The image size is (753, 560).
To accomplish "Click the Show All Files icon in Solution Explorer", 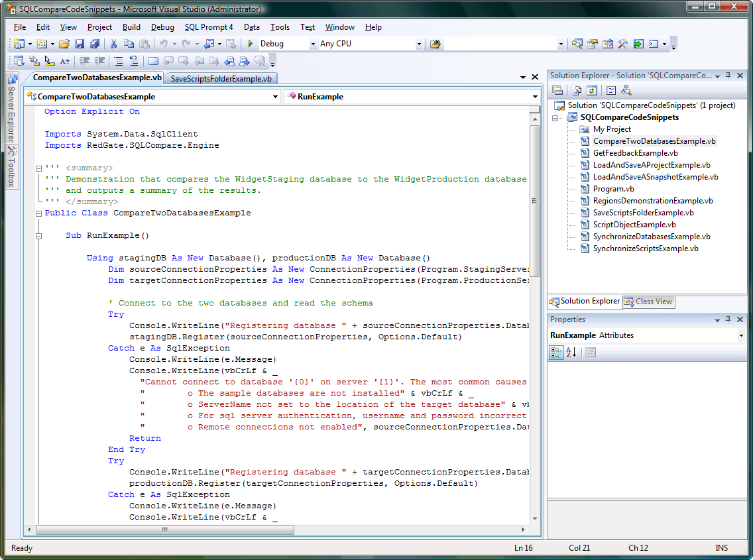I will pos(576,90).
